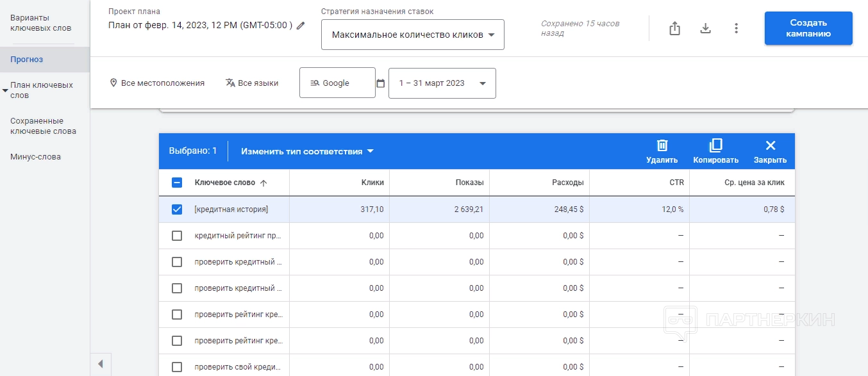Click the share plan icon
Screen dimensions: 868x376
tap(674, 28)
